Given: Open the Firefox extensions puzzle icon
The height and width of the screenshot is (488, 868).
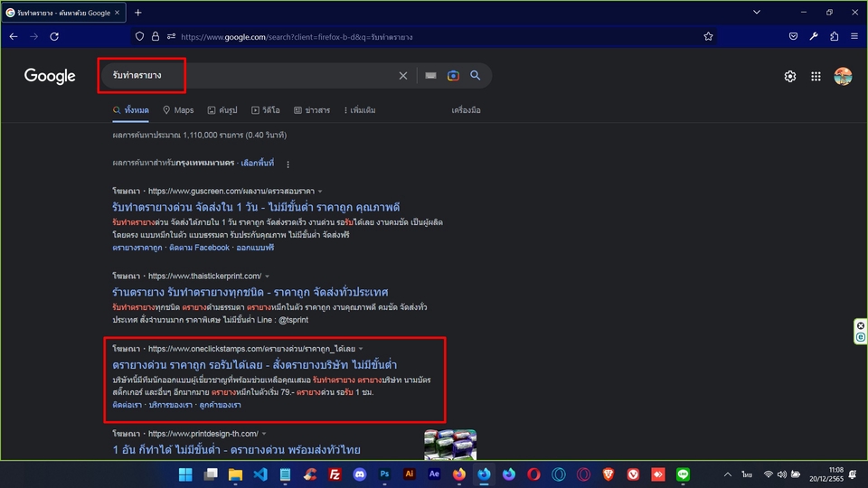Looking at the screenshot, I should click(835, 36).
